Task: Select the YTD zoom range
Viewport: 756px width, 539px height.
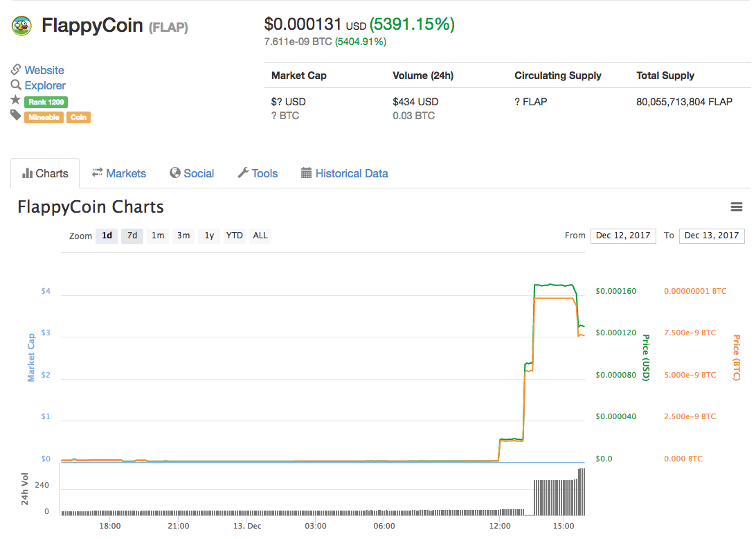Action: click(x=234, y=236)
